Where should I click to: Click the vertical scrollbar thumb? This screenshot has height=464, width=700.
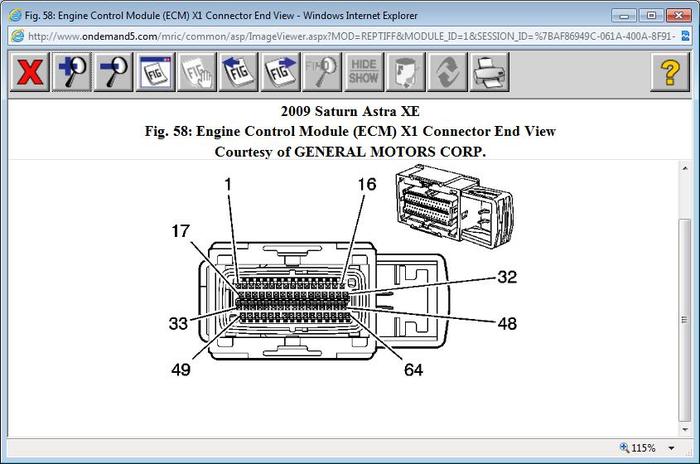[685, 320]
